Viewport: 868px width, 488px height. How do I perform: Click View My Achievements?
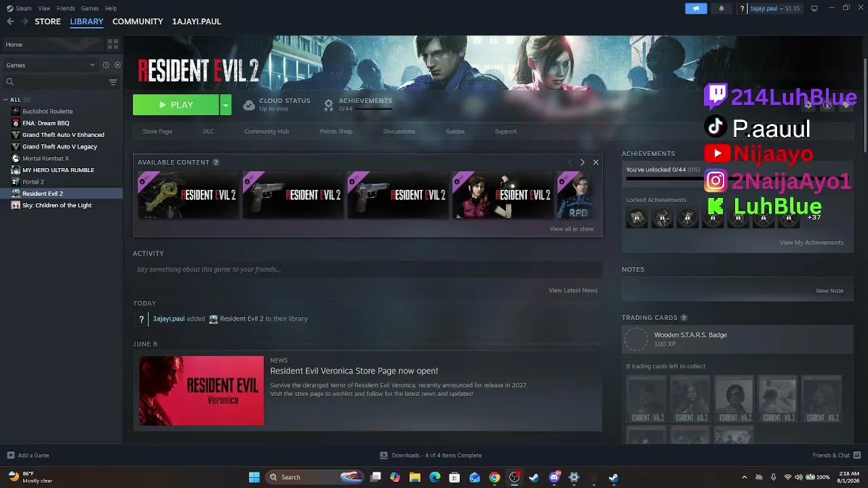(x=812, y=243)
